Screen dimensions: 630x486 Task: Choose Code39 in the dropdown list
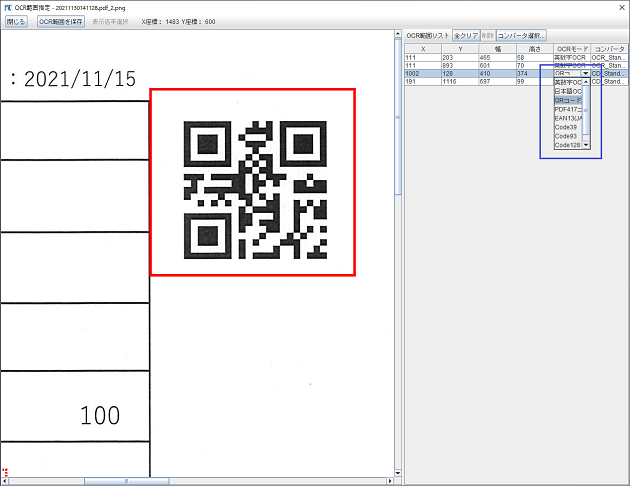pos(568,127)
